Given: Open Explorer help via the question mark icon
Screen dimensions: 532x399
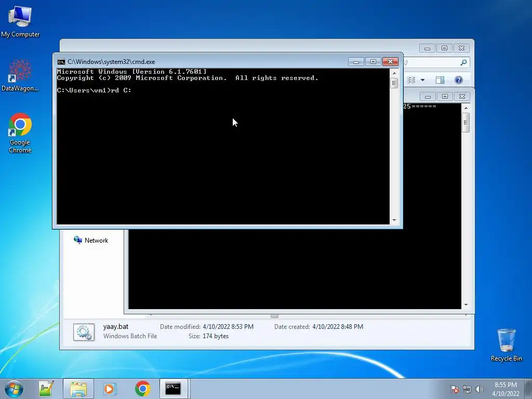Looking at the screenshot, I should pos(458,80).
